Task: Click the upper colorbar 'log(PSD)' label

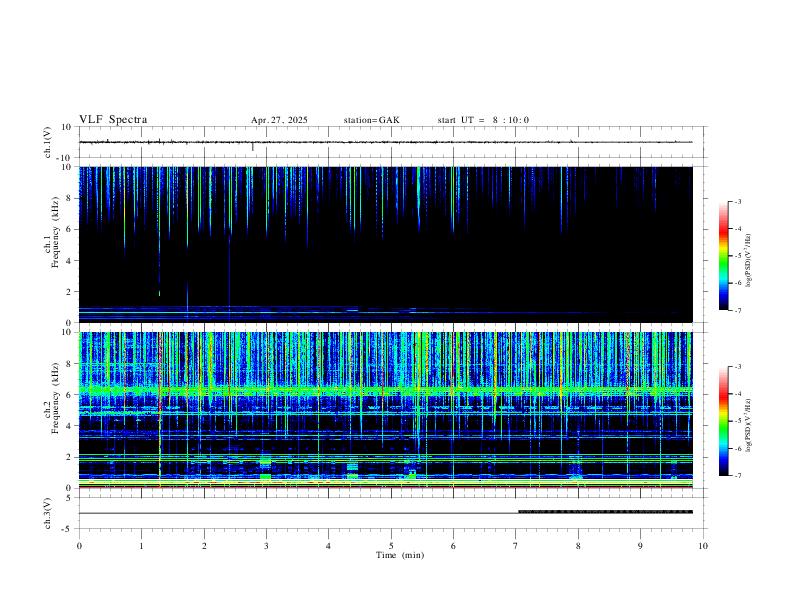Action: 748,260
